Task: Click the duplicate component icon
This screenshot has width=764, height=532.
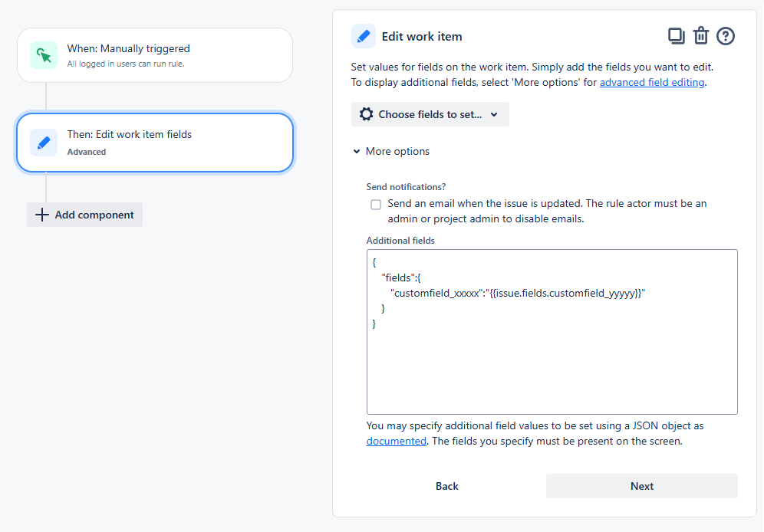Action: point(676,35)
